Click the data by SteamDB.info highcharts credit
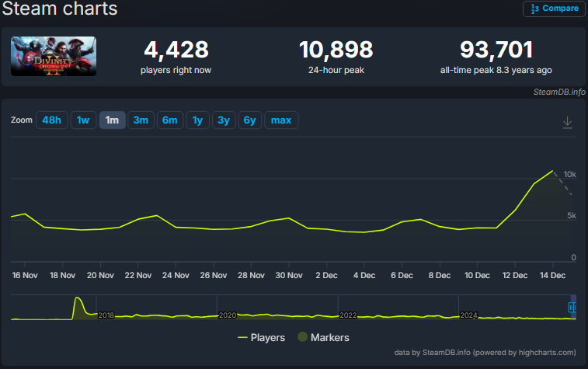The image size is (588, 369). 485,353
